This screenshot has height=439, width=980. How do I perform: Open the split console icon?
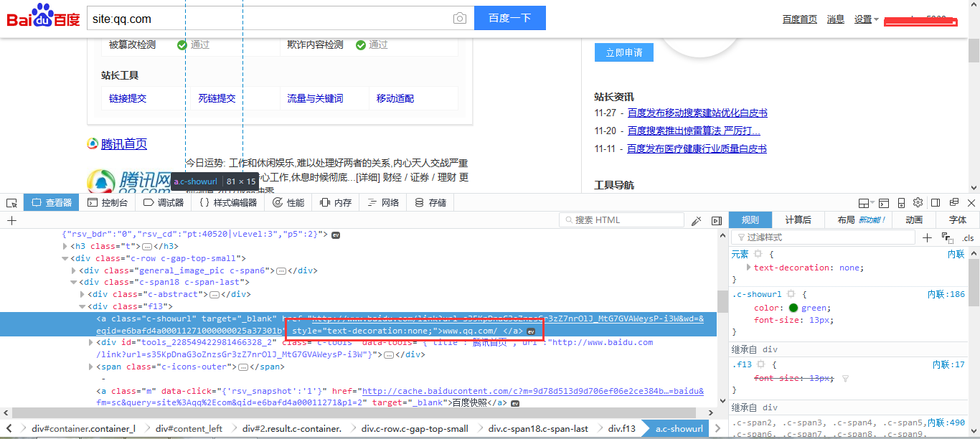(884, 203)
